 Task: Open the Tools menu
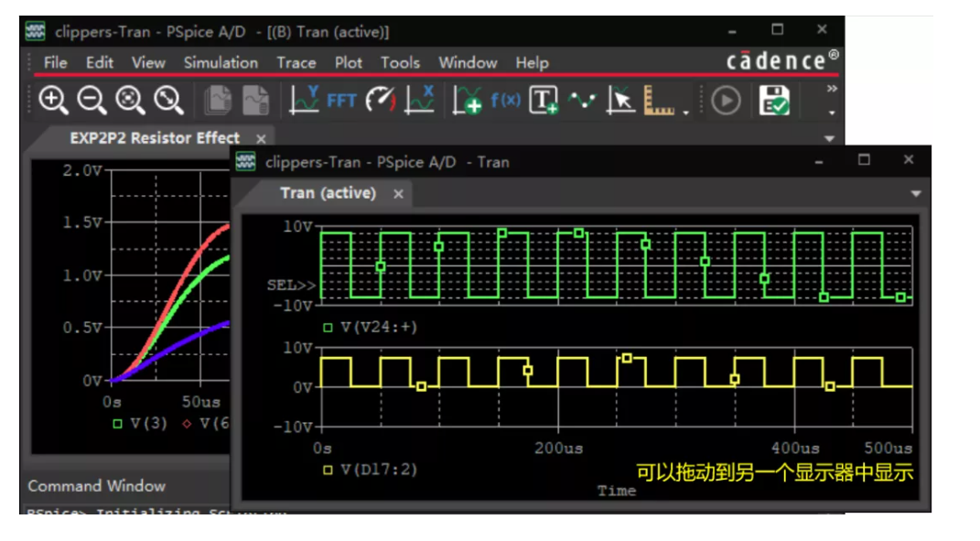pyautogui.click(x=400, y=62)
